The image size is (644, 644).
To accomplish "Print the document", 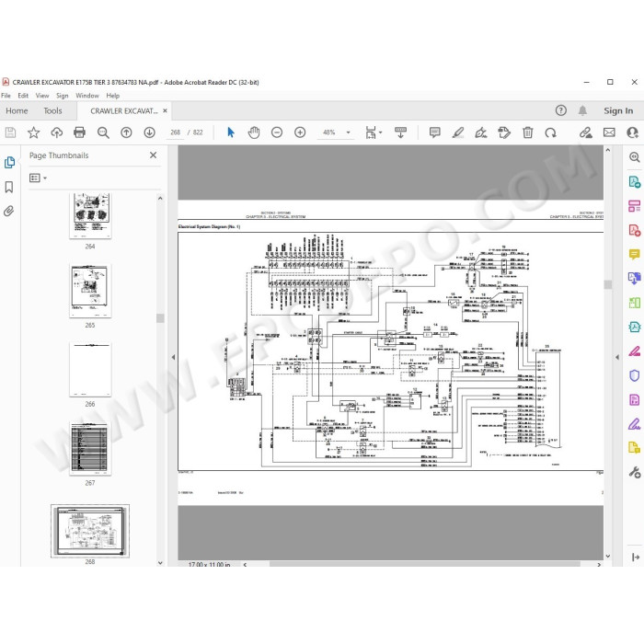I will [x=79, y=132].
